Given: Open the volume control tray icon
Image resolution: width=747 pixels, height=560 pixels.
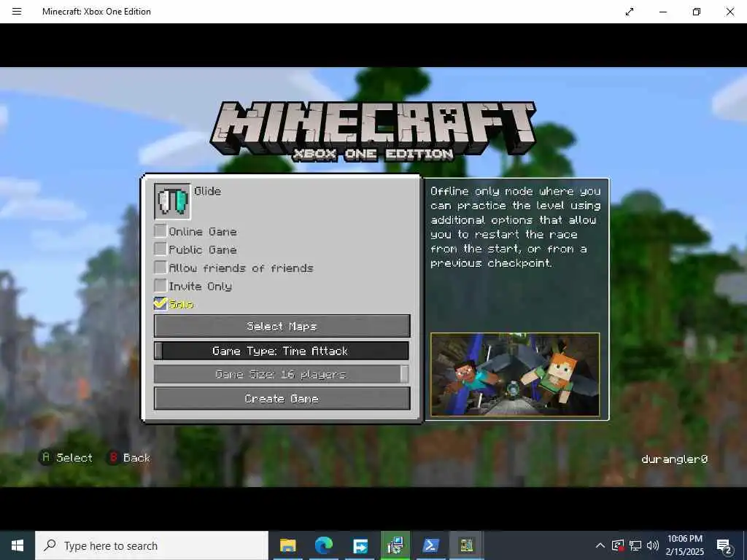Looking at the screenshot, I should [653, 545].
